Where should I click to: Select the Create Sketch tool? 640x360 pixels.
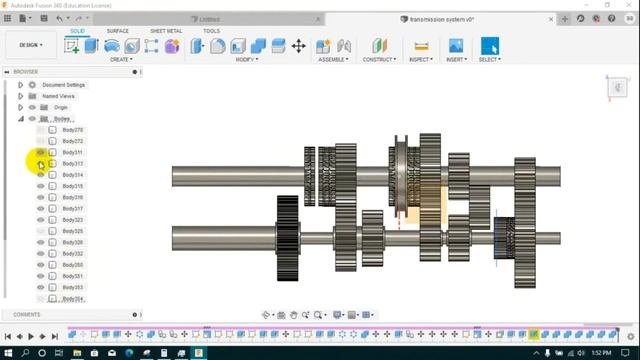coord(71,46)
